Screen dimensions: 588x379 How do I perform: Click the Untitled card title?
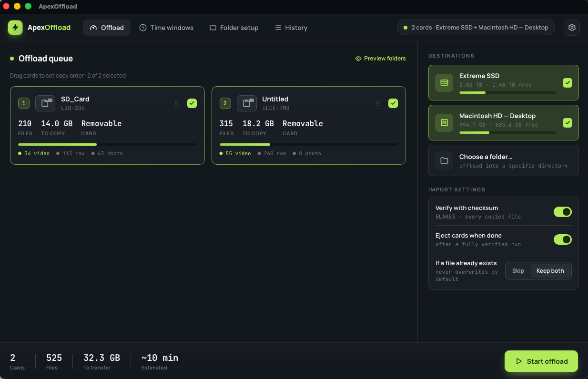point(275,99)
